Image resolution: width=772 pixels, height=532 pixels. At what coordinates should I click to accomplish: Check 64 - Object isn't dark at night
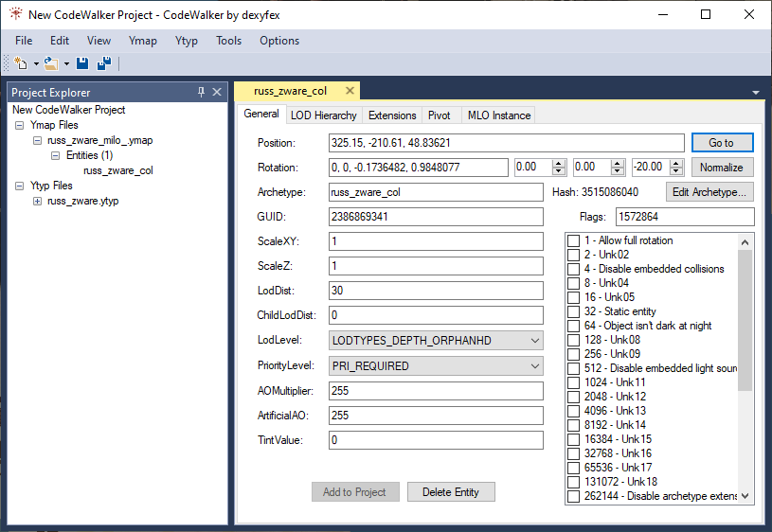574,326
